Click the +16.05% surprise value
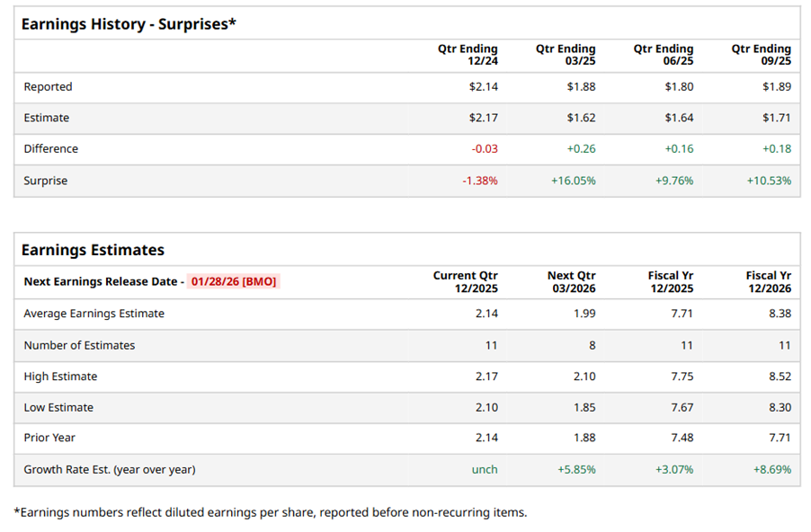Screen dimensions: 811x532 coord(573,181)
